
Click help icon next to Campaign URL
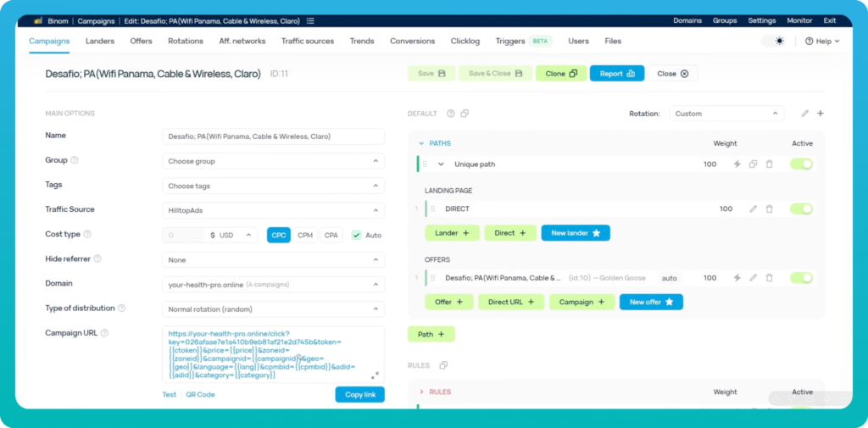pyautogui.click(x=104, y=333)
